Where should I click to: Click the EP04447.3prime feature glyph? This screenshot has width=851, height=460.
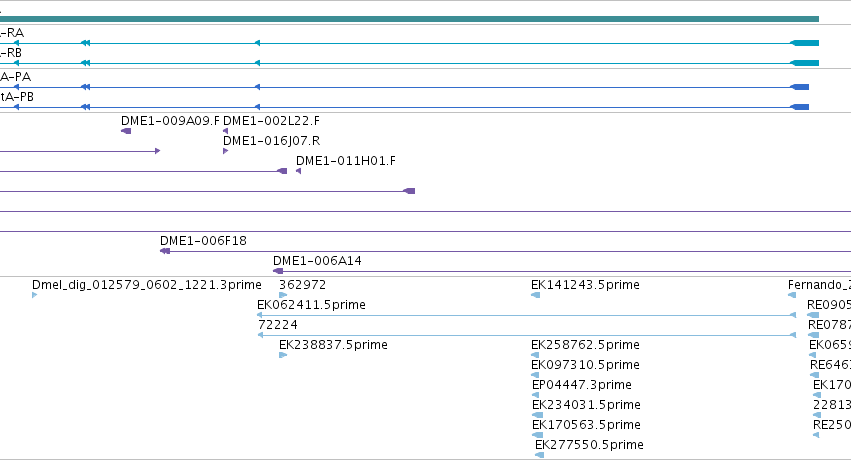pos(536,395)
